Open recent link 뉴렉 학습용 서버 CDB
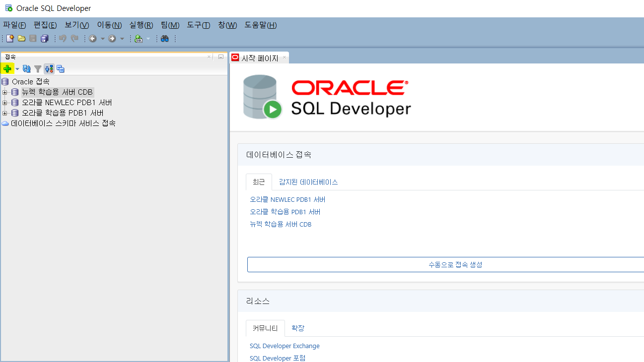This screenshot has width=644, height=362. tap(281, 225)
